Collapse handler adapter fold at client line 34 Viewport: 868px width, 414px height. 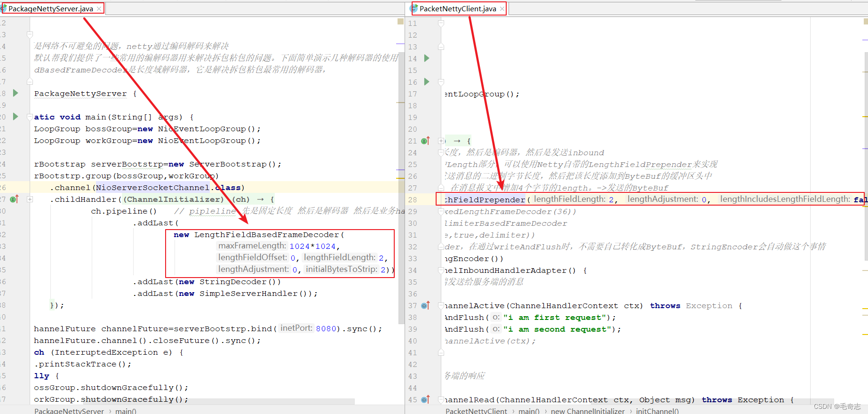coord(441,270)
